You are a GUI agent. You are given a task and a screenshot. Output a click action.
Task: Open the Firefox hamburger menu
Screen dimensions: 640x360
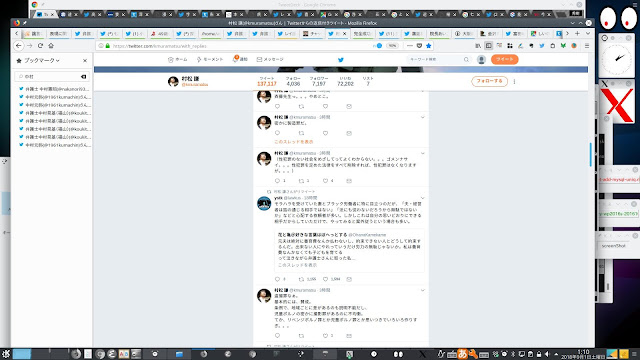(587, 46)
